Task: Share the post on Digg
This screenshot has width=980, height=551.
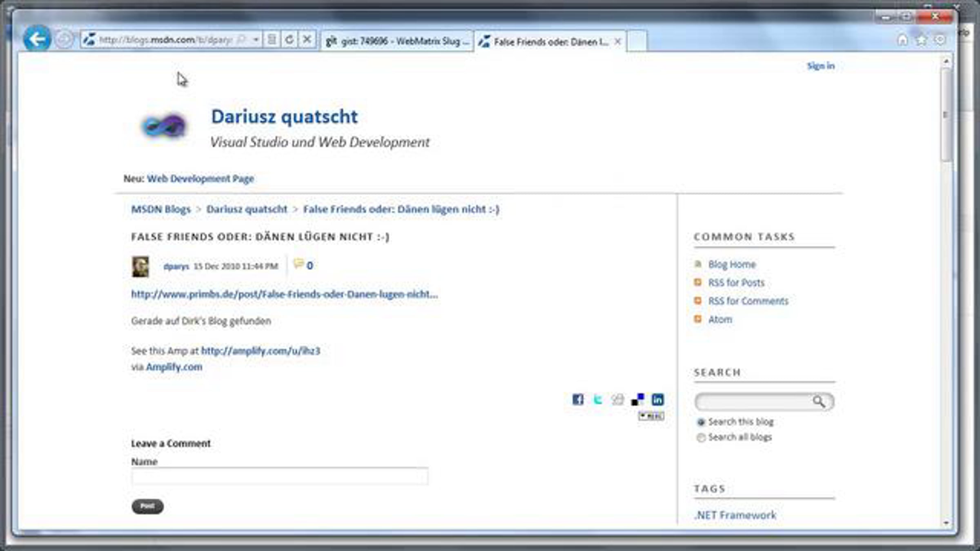Action: pos(617,400)
